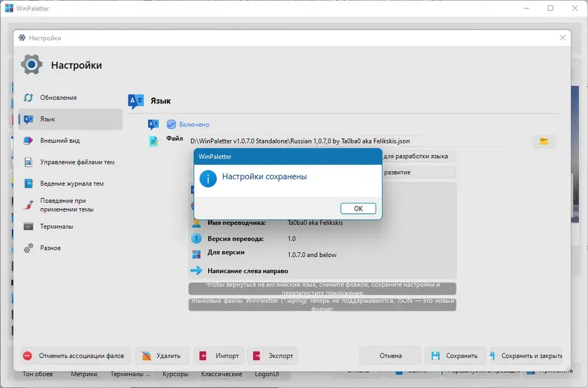The width and height of the screenshot is (588, 388).
Task: Click Классические in main WinPaletter window
Action: coord(222,374)
